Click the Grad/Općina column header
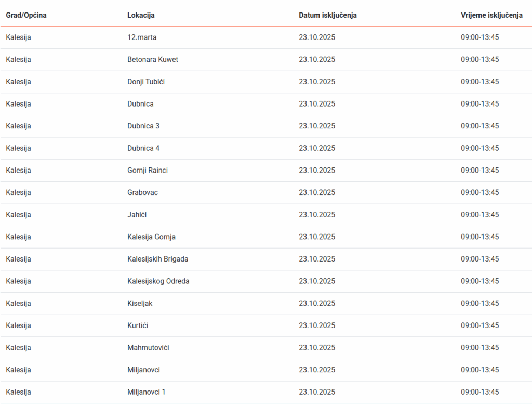 pyautogui.click(x=26, y=15)
